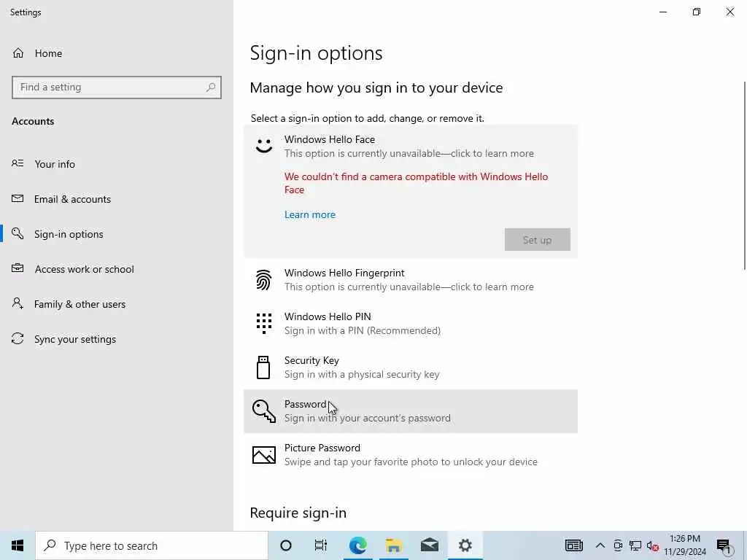The width and height of the screenshot is (747, 560).
Task: Expand the Windows Hello PIN option
Action: (411, 323)
